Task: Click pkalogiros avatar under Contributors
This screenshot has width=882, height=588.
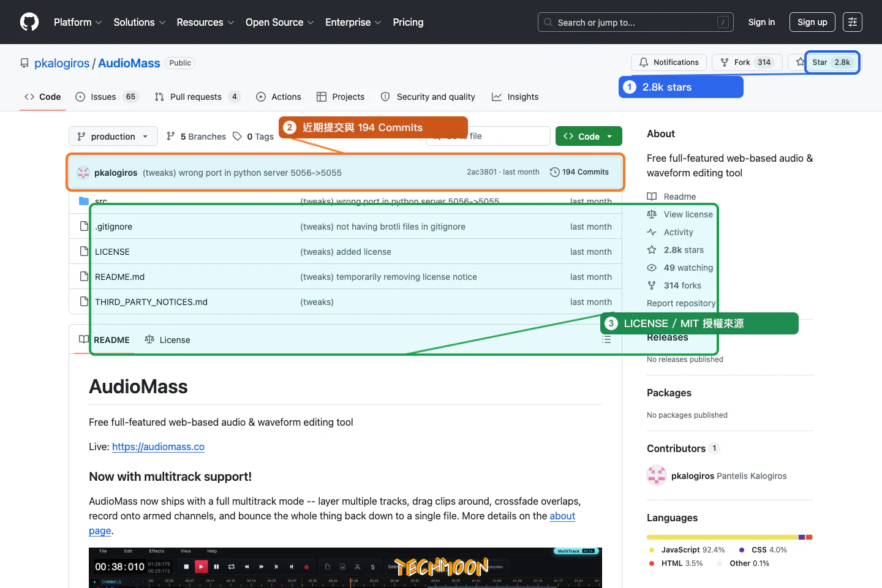Action: (657, 476)
